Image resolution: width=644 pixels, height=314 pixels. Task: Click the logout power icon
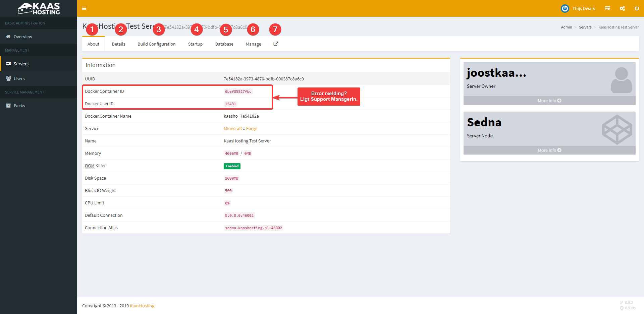click(637, 8)
